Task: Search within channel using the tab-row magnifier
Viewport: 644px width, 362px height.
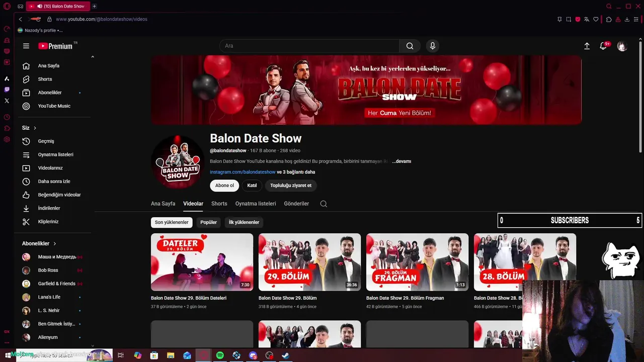Action: [324, 204]
